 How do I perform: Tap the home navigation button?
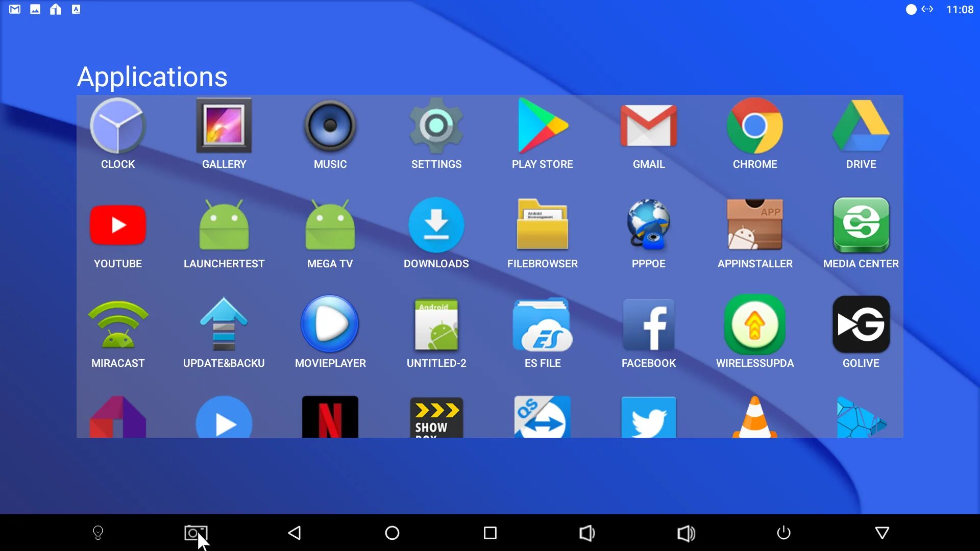tap(391, 533)
